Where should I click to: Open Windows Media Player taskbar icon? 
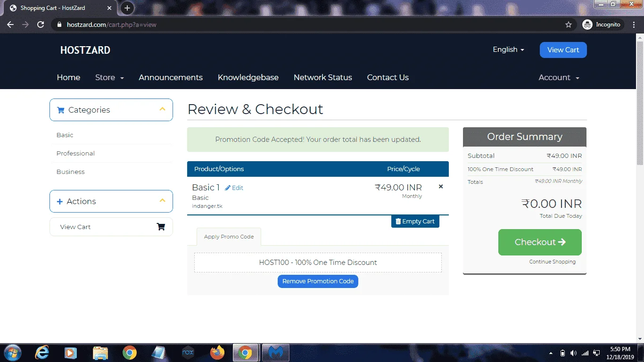(x=71, y=353)
